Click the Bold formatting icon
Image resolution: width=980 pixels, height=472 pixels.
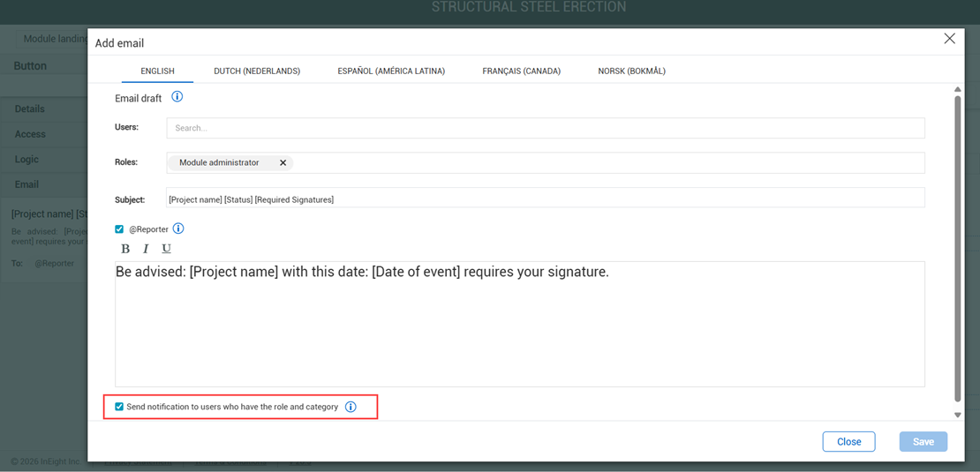[x=125, y=249]
